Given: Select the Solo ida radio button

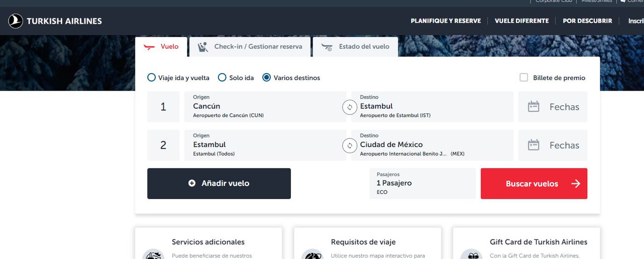Looking at the screenshot, I should [222, 78].
